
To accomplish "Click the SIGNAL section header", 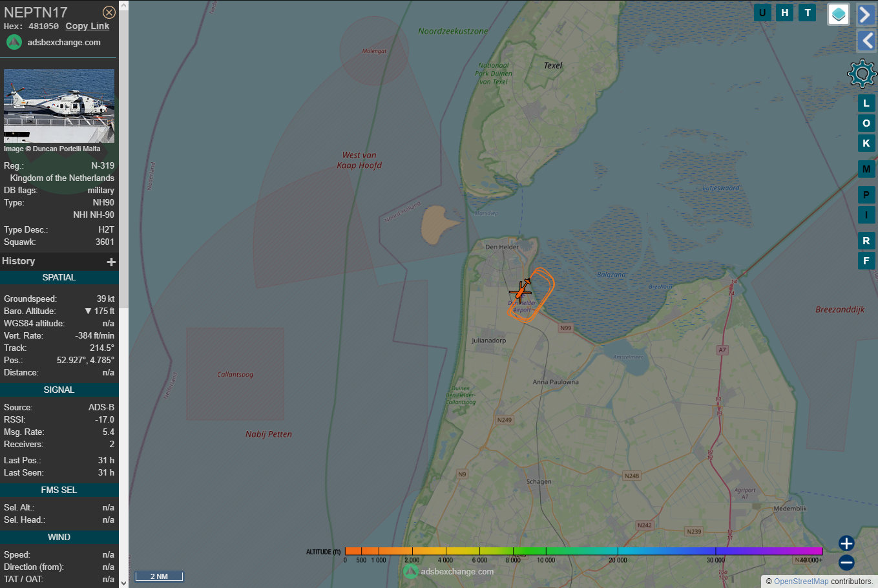I will pyautogui.click(x=59, y=390).
